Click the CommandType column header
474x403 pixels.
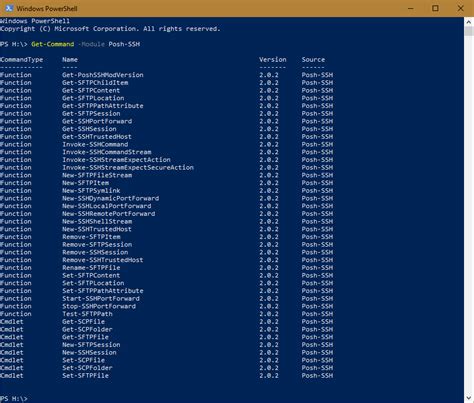[x=22, y=60]
